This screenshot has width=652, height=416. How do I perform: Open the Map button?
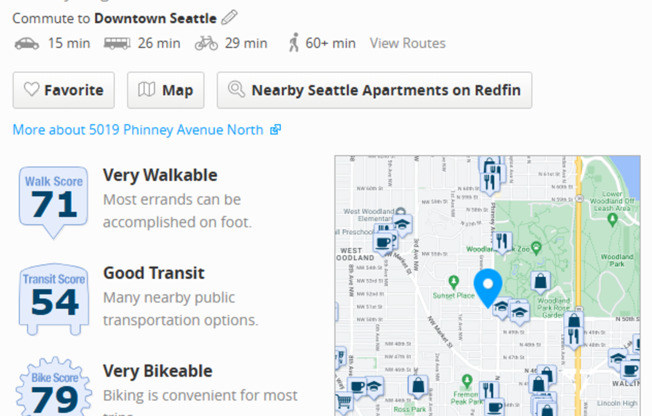pos(165,90)
